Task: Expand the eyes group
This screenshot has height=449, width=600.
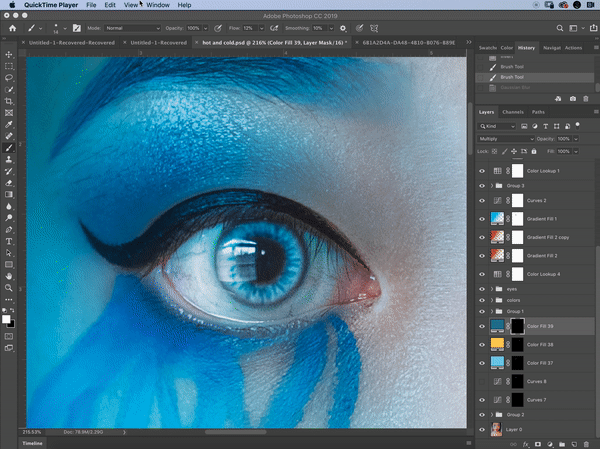Action: [492, 289]
